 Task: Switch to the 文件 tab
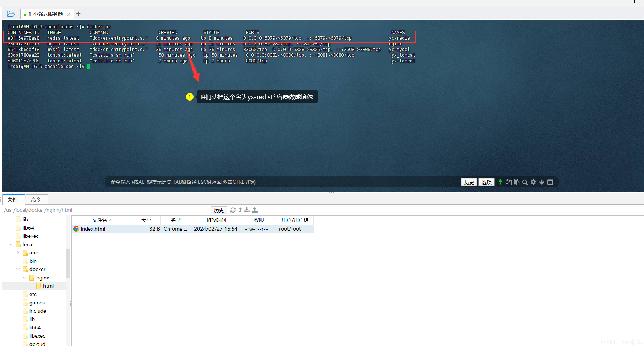[x=13, y=200]
